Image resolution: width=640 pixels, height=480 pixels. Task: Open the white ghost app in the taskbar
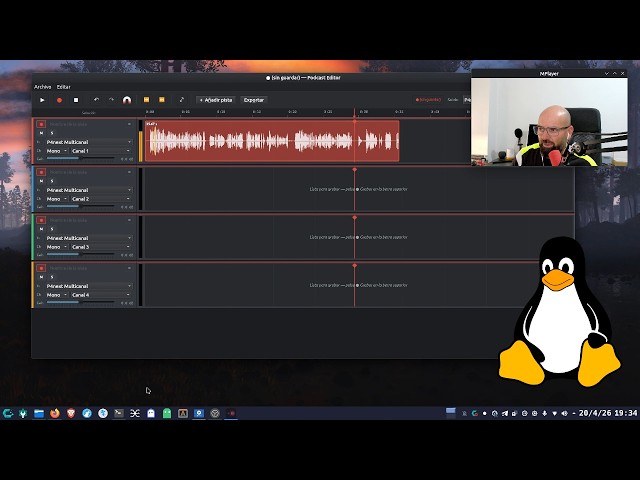pos(151,413)
